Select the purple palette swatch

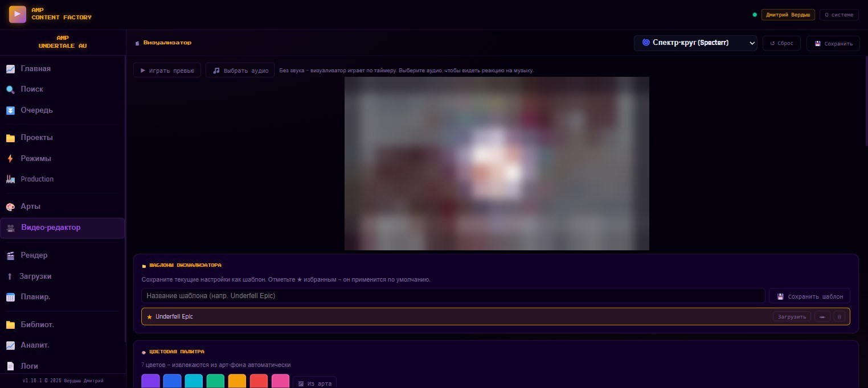point(150,381)
